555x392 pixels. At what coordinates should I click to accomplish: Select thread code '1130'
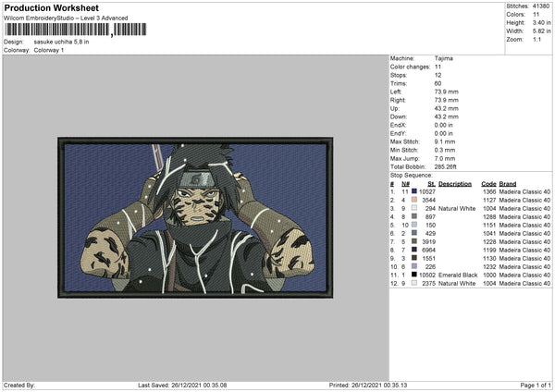pos(489,258)
